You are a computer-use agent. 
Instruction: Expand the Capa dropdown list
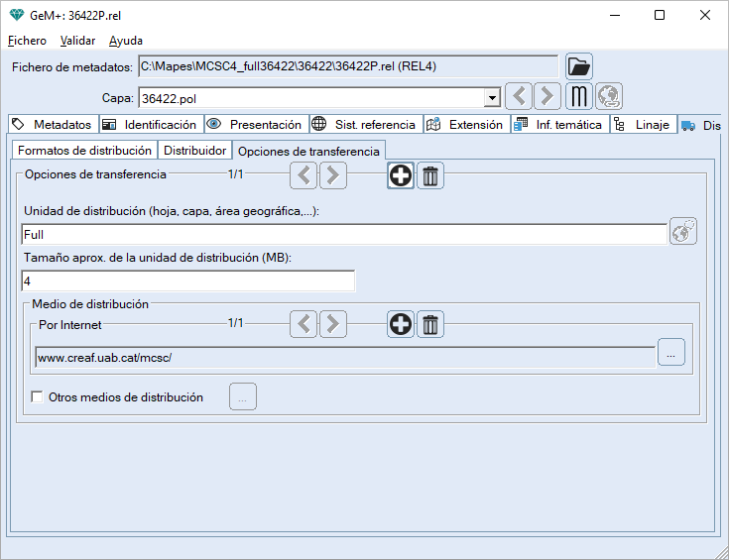click(x=491, y=98)
